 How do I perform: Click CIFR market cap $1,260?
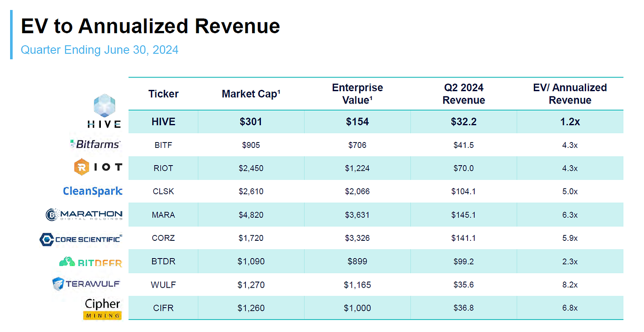click(251, 308)
